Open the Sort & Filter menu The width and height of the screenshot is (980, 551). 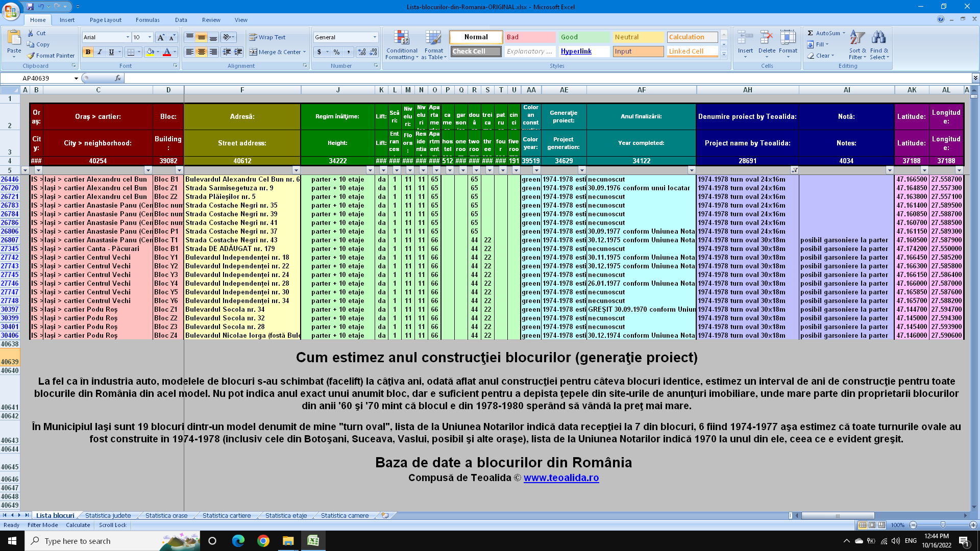coord(857,44)
